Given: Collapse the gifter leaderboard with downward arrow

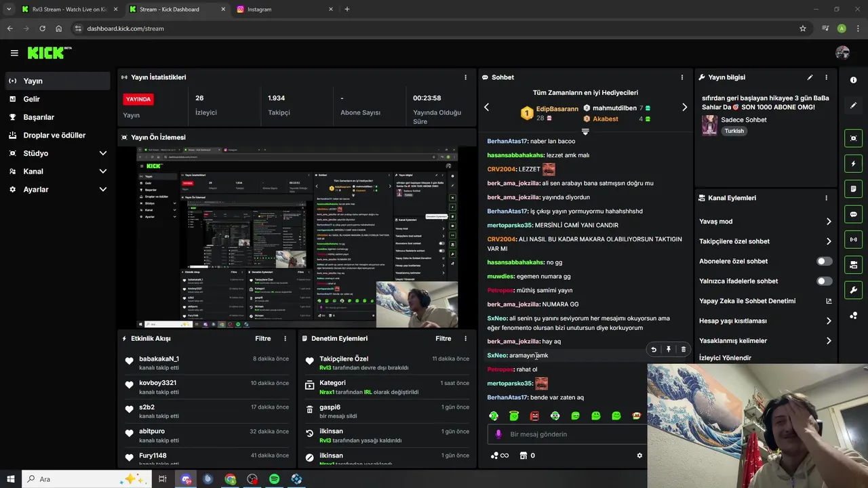Looking at the screenshot, I should coord(585,131).
